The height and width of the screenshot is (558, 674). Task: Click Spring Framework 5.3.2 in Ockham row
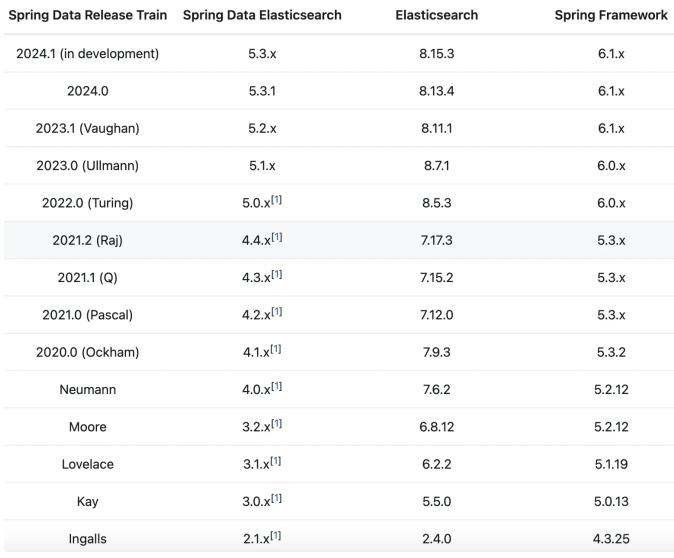click(611, 353)
